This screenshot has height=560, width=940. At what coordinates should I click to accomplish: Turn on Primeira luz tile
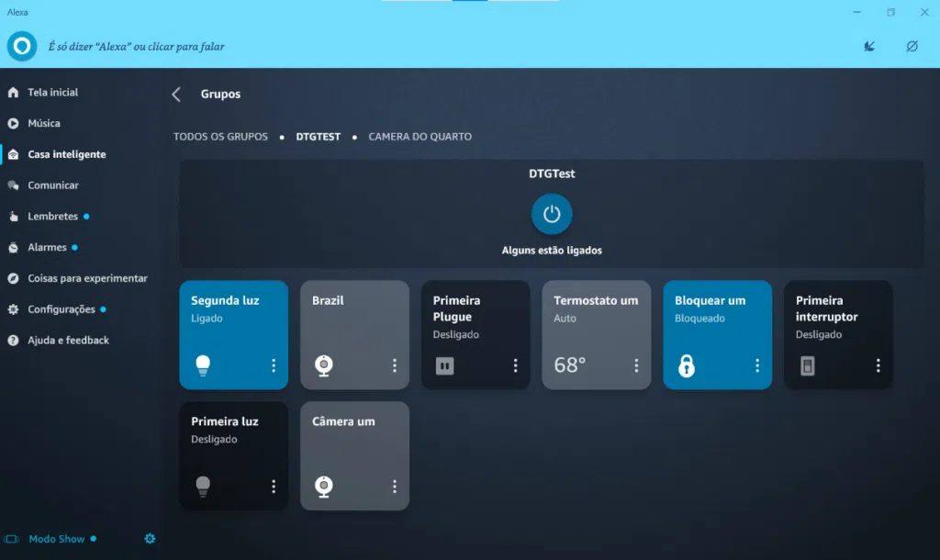[x=204, y=486]
